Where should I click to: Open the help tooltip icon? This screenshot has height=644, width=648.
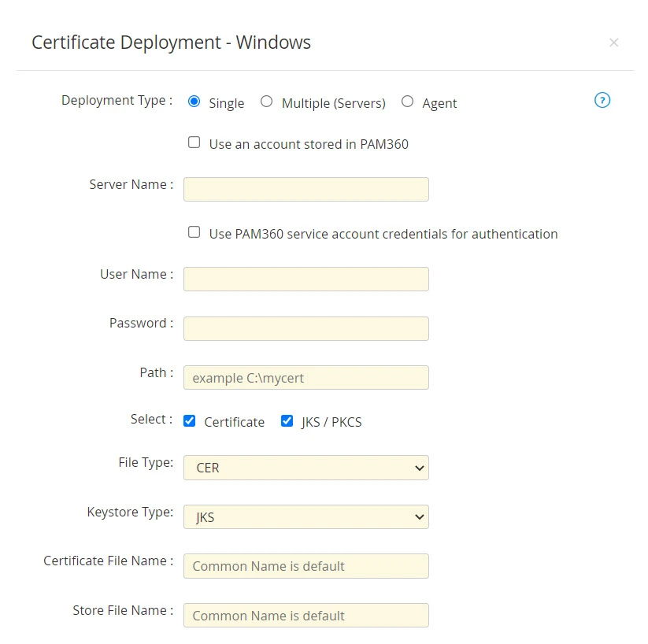602,100
